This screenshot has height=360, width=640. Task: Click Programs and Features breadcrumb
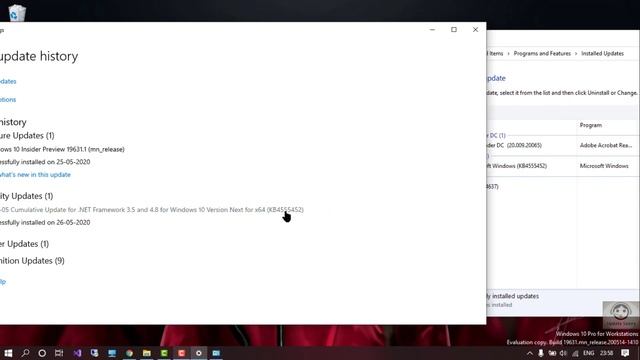point(542,53)
